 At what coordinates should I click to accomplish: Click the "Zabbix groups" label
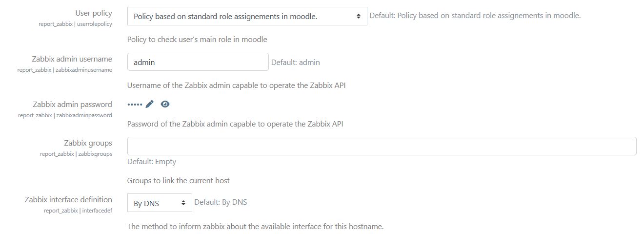(88, 143)
